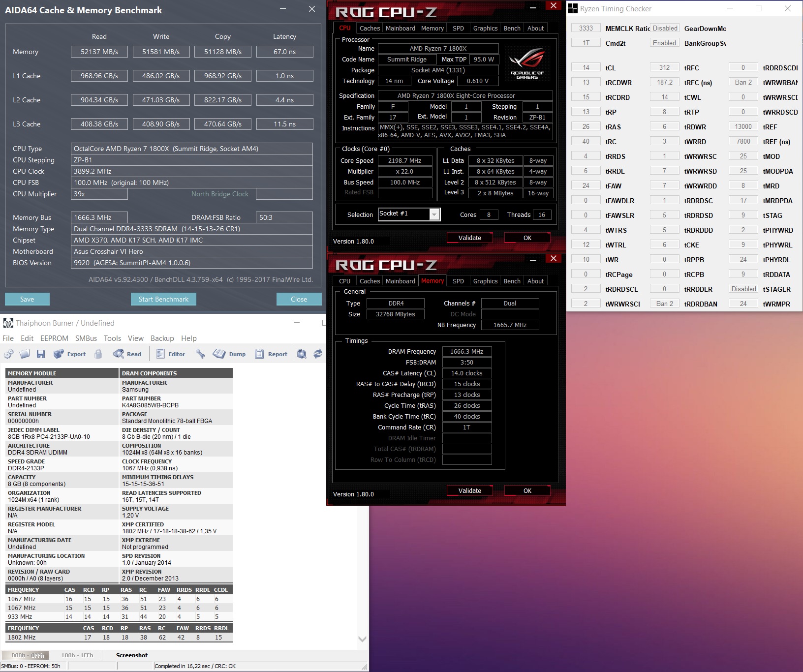803x672 pixels.
Task: Close the lower ROG CPU-Z Memory window
Action: point(554,258)
